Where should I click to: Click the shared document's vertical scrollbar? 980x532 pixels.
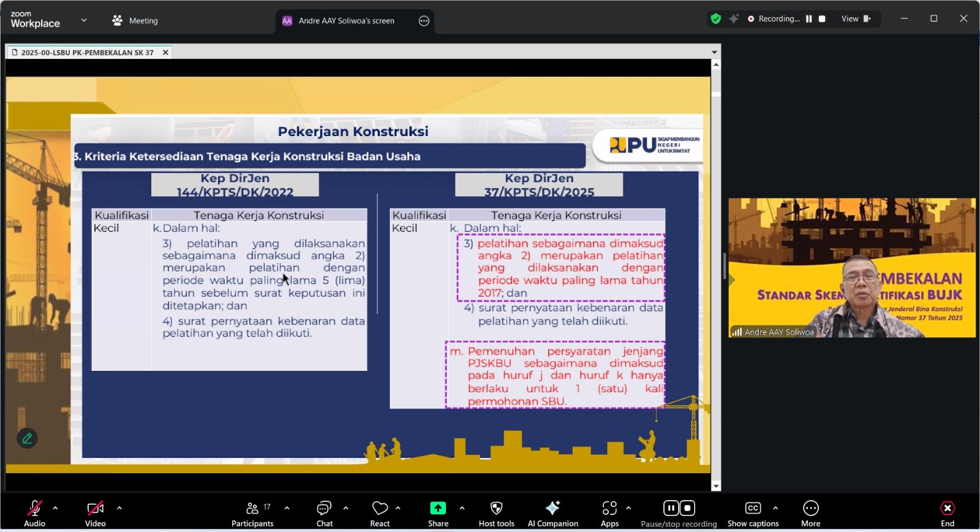click(715, 276)
